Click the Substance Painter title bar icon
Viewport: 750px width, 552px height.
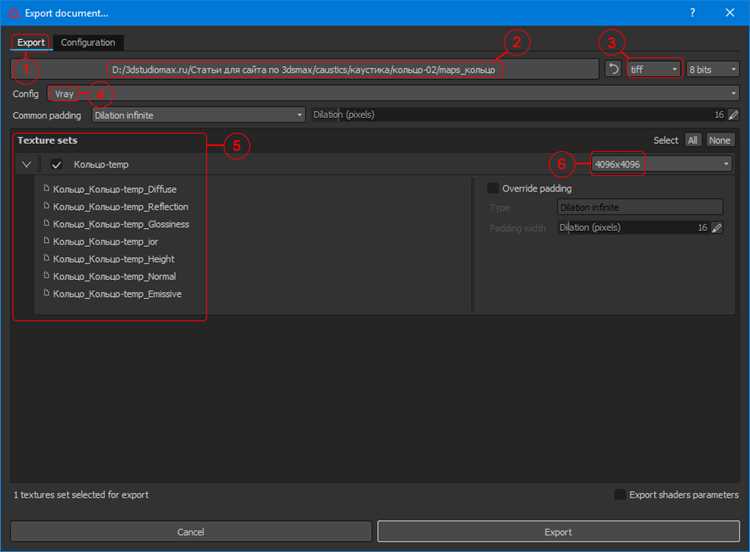[13, 13]
